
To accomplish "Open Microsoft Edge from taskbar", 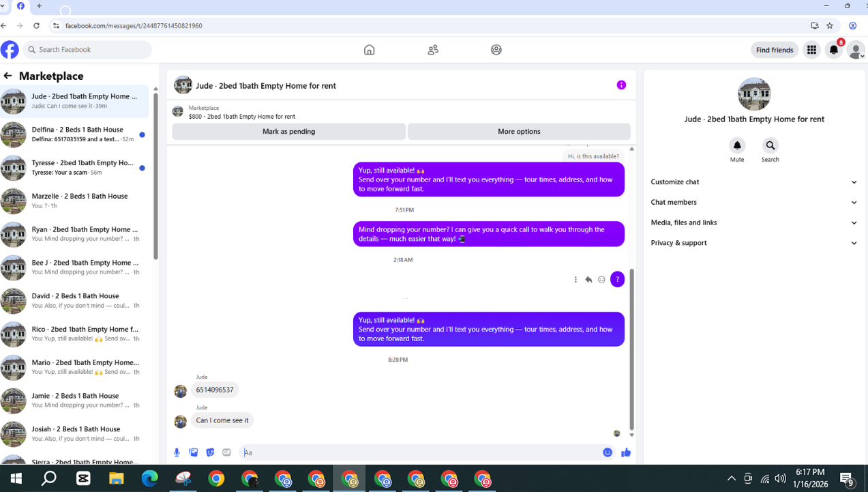I will pyautogui.click(x=149, y=478).
